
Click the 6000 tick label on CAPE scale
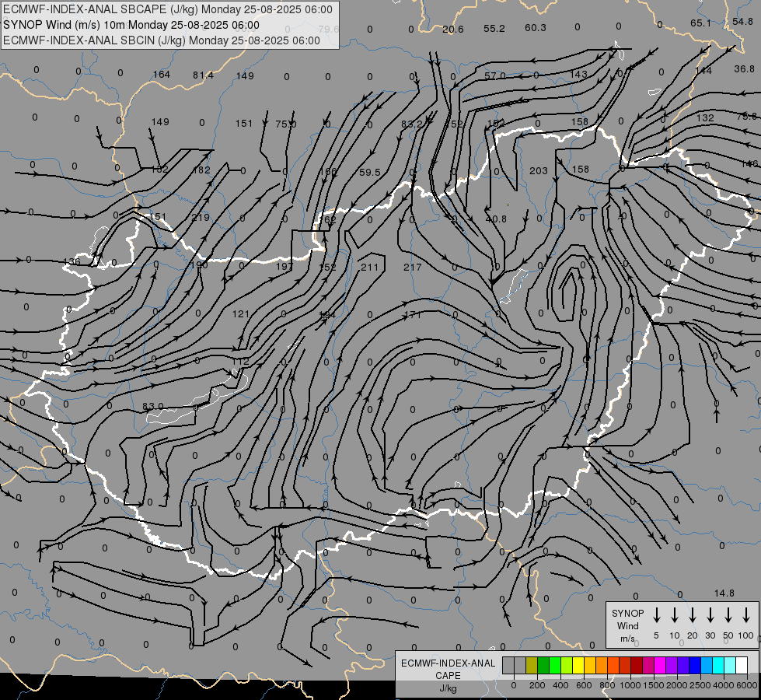746,685
